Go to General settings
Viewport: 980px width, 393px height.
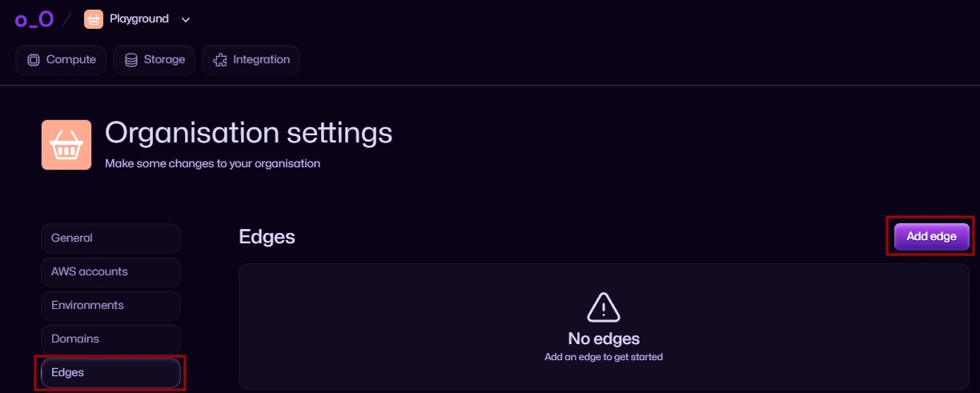pos(110,239)
